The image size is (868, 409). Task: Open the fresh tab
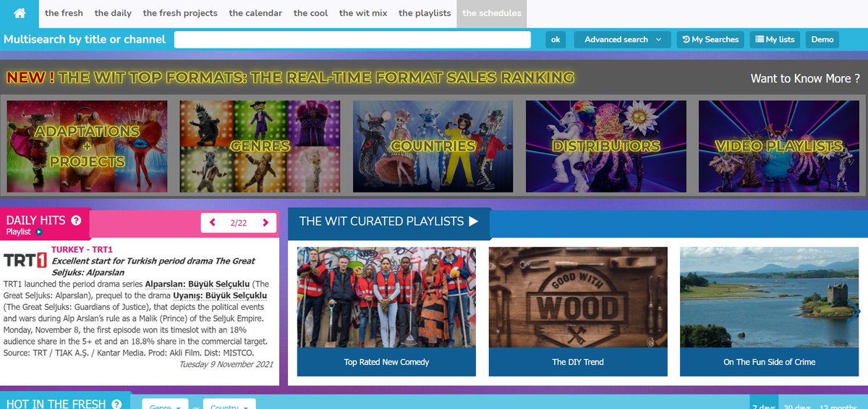(x=64, y=13)
